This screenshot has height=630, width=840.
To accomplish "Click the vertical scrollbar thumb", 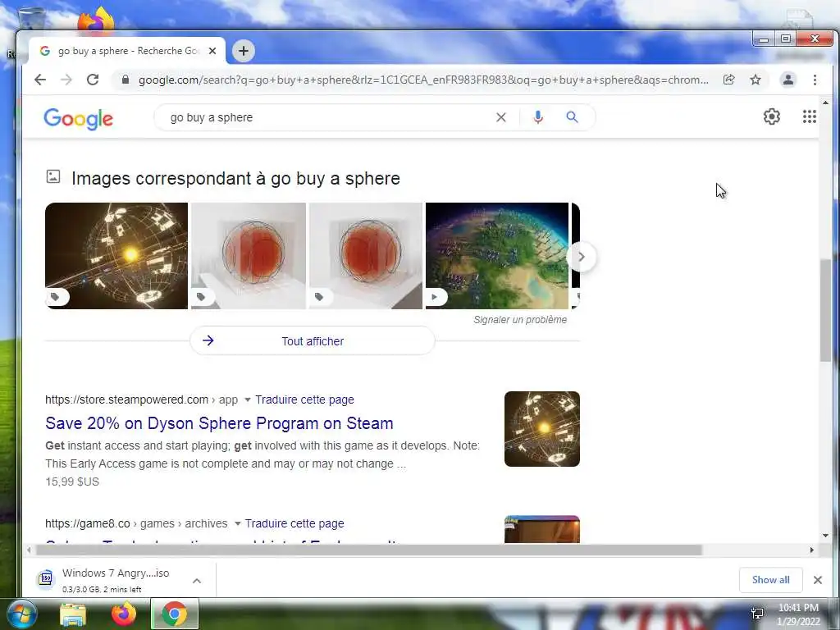I will tap(825, 310).
